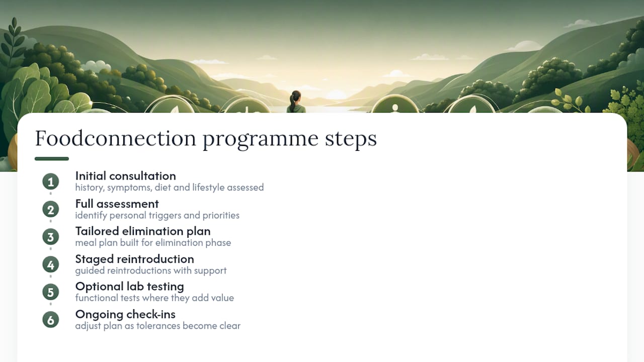This screenshot has height=362, width=644.
Task: Select the step 6 number circle
Action: (x=50, y=320)
